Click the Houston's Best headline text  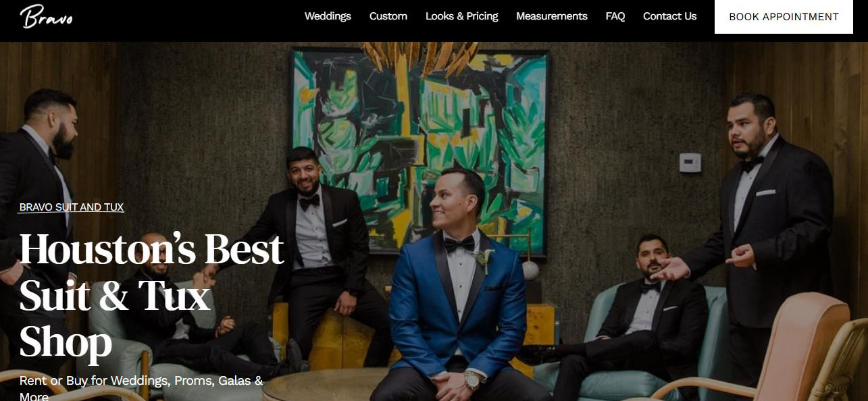[x=151, y=249]
